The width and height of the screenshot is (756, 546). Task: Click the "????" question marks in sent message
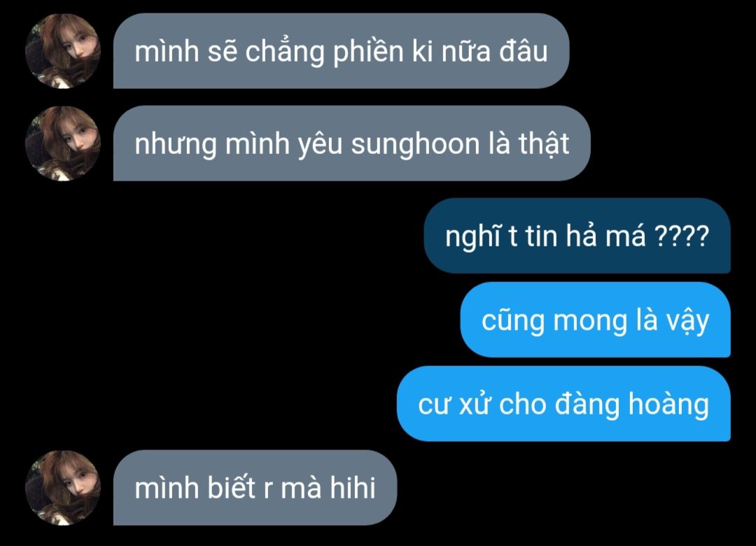(681, 236)
